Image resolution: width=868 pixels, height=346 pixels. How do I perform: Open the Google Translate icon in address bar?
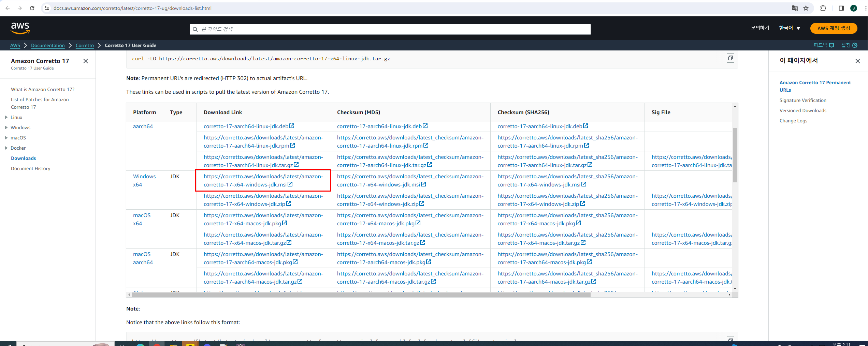(x=795, y=8)
